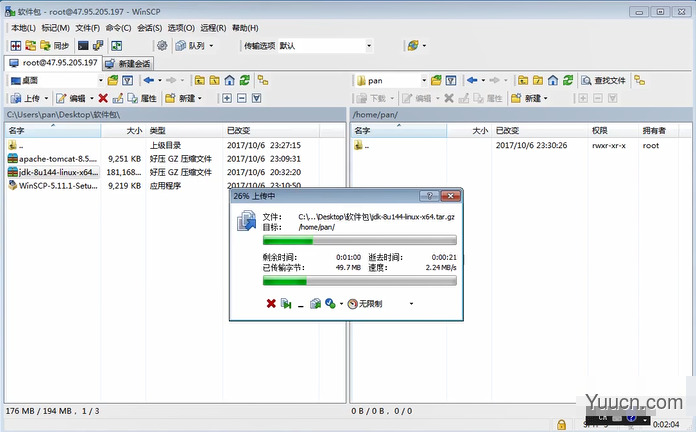
Task: Go to remote parent directory icon
Action: click(x=523, y=80)
